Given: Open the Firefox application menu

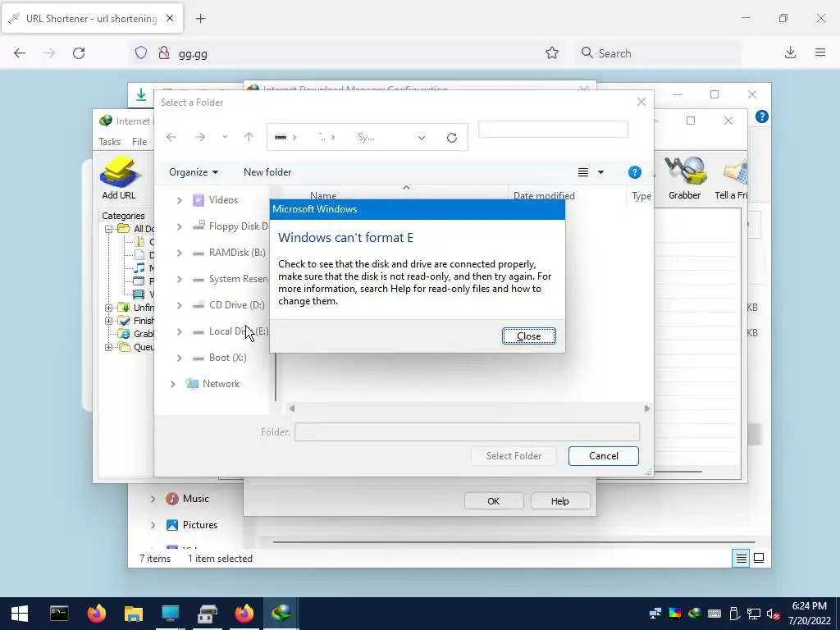Looking at the screenshot, I should point(820,52).
